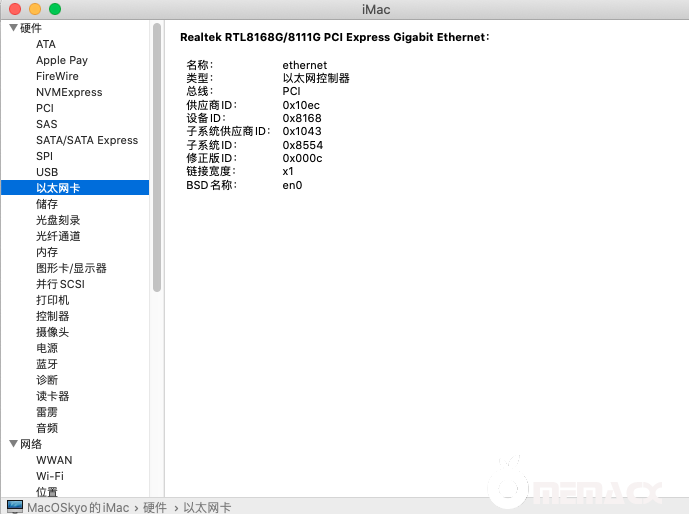This screenshot has height=514, width=689.
Task: Open USB hardware entry
Action: click(47, 172)
